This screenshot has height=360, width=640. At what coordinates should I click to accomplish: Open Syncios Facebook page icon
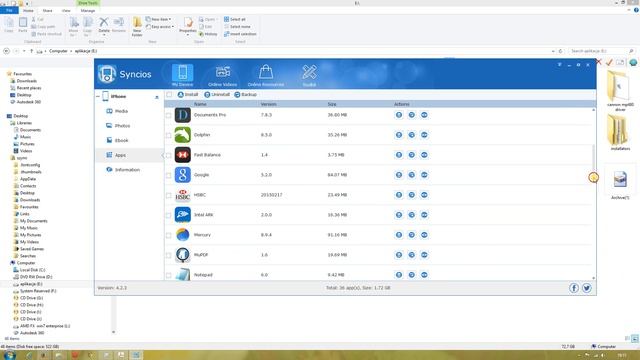coord(573,288)
